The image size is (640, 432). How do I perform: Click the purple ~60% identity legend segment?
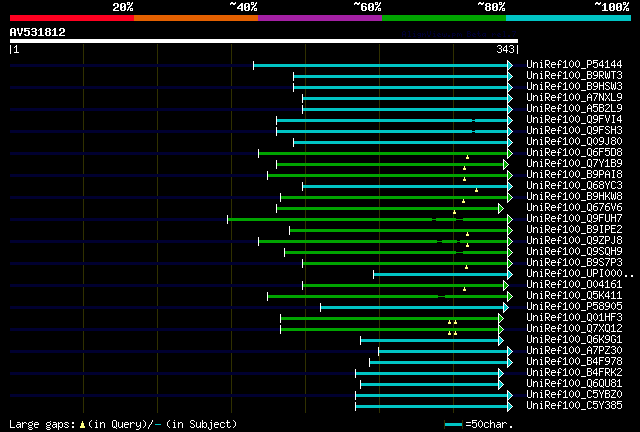[x=320, y=18]
